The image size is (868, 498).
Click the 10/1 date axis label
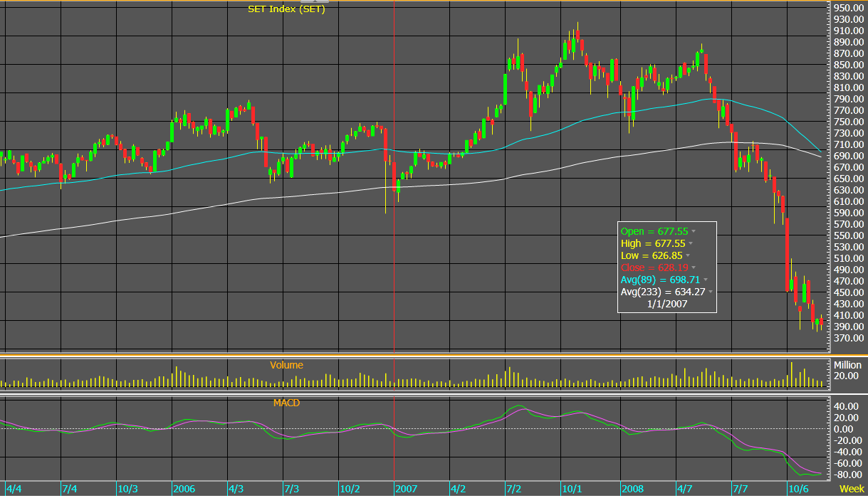573,489
